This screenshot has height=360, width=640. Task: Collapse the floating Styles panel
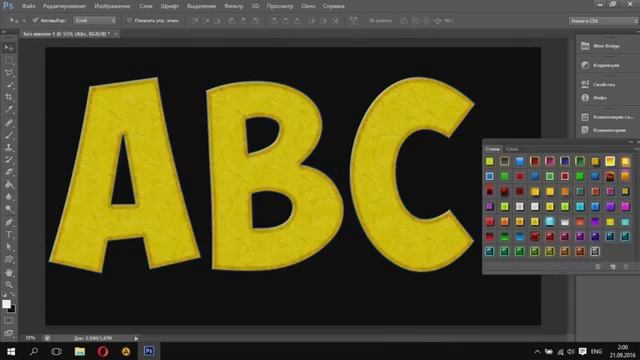click(x=631, y=142)
